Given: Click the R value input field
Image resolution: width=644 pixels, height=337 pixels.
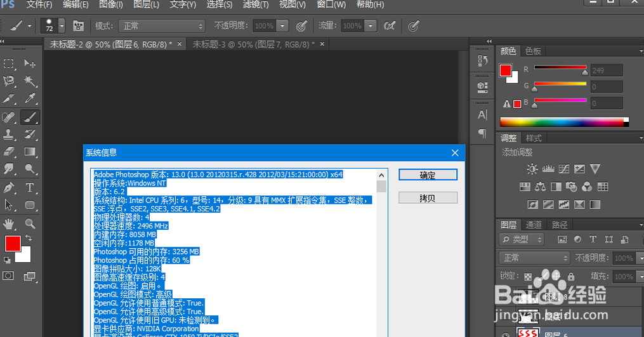Looking at the screenshot, I should click(607, 70).
